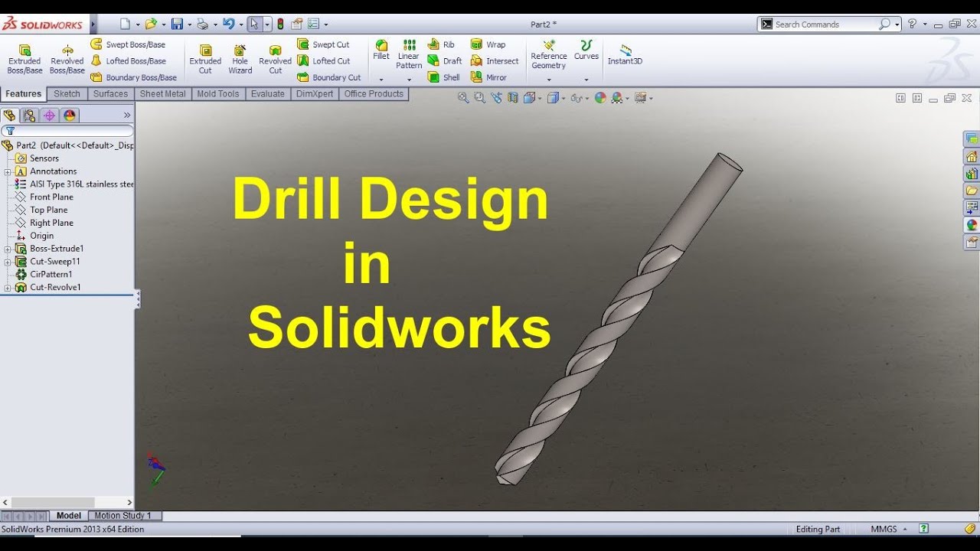Select the Boundary Cut feature
The height and width of the screenshot is (551, 980).
(328, 77)
